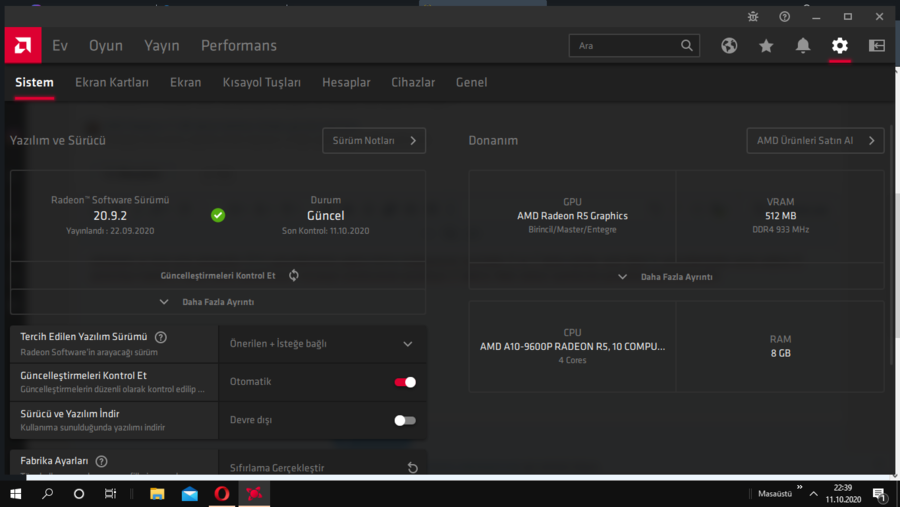
Task: Open Task View icon
Action: pyautogui.click(x=110, y=494)
